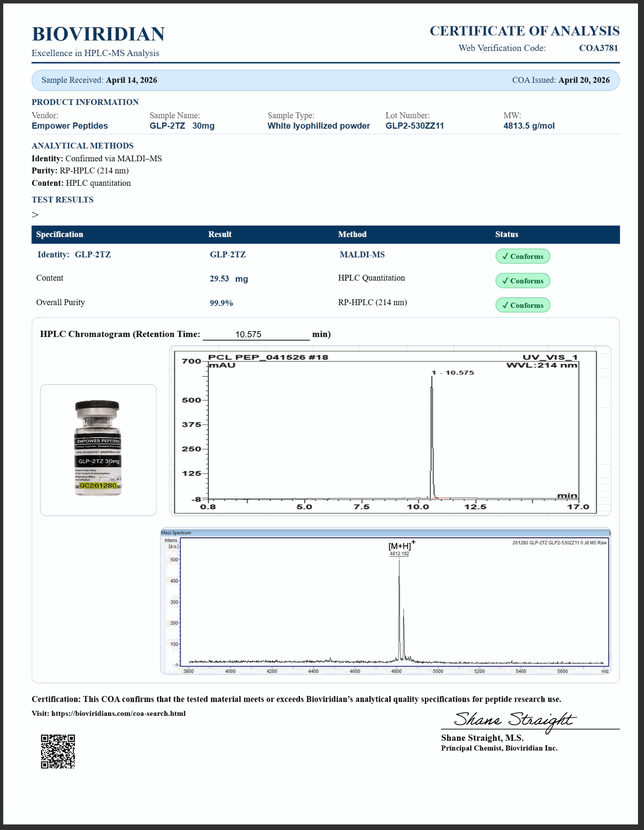
Task: Click the tagline Excellence in HPLC-MS Analysis
Action: click(95, 53)
